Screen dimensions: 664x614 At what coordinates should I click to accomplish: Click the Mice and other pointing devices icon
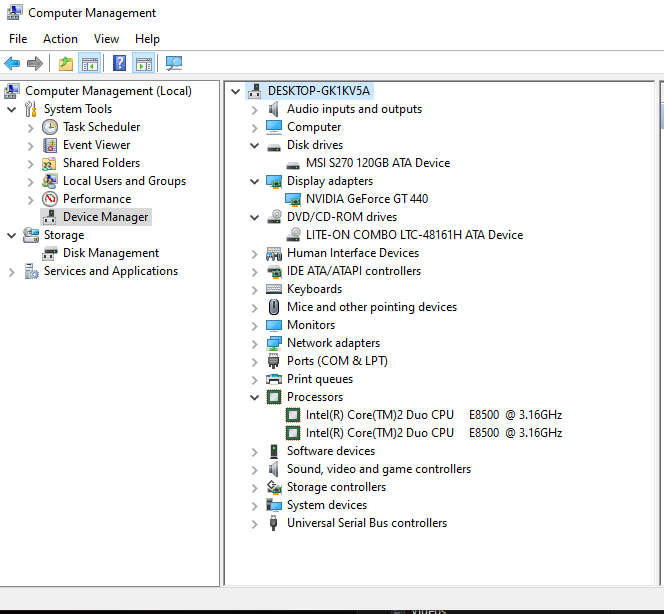pos(274,307)
